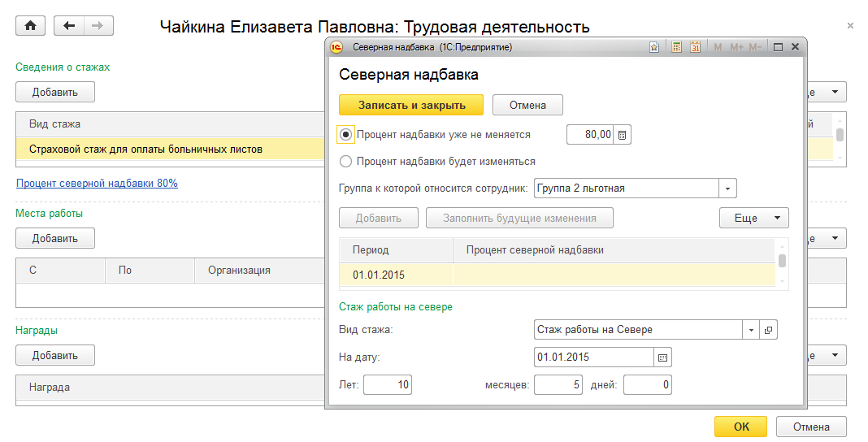Open date picker for На дату field

click(x=662, y=357)
